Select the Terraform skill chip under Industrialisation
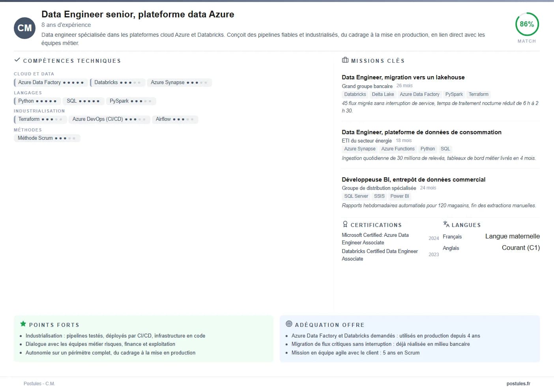The image size is (554, 392). (x=40, y=119)
